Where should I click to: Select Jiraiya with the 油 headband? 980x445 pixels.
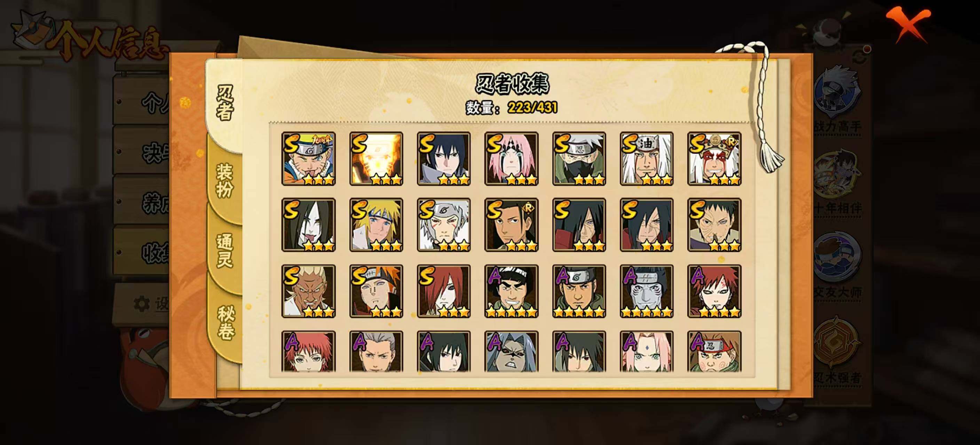coord(646,159)
